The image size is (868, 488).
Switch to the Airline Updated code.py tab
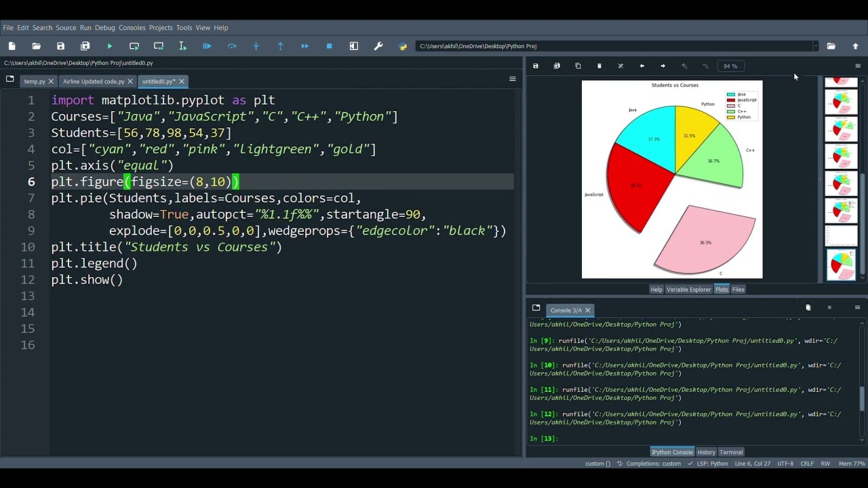pyautogui.click(x=94, y=81)
